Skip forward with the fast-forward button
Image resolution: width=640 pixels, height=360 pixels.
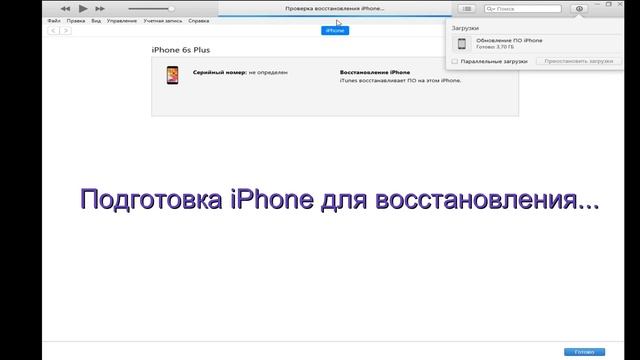coord(100,9)
